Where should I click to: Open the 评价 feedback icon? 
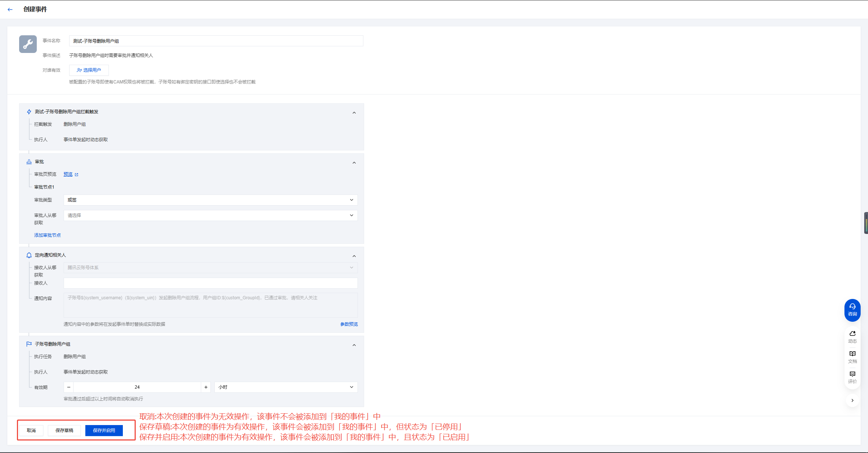(852, 377)
